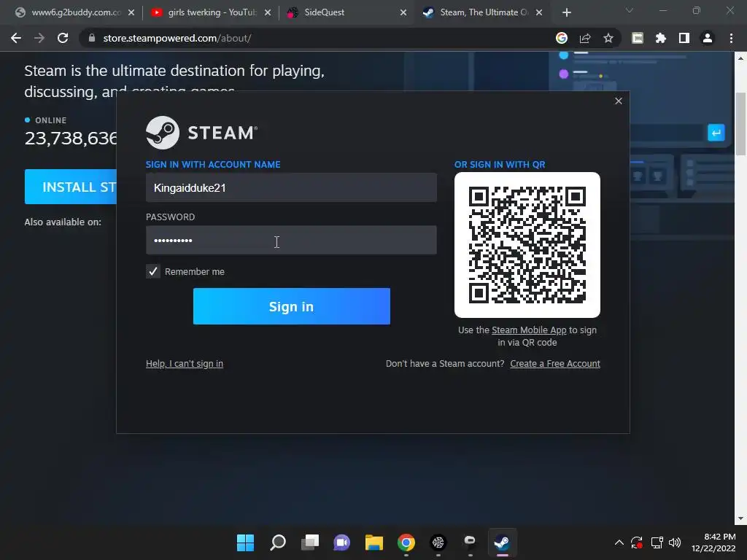Open File Explorer from taskbar
Screen dimensions: 747x560
click(x=374, y=542)
